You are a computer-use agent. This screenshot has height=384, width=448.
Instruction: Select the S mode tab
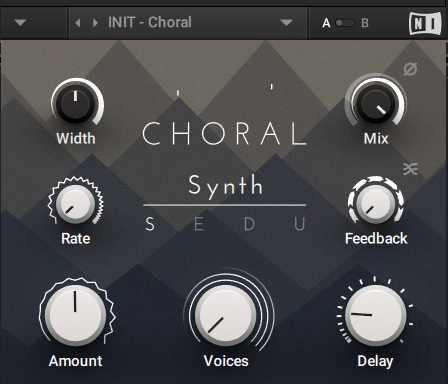150,224
